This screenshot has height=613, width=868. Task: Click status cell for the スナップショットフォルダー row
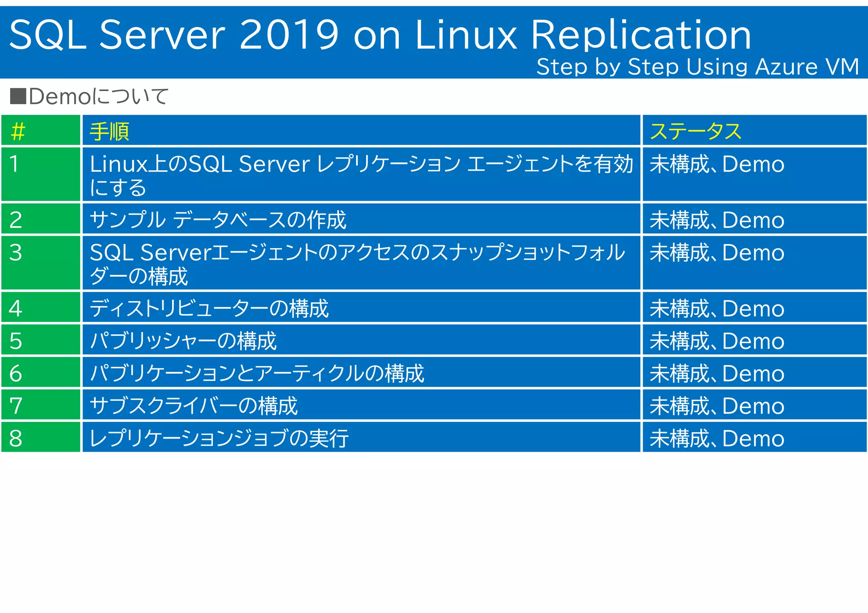point(754,263)
